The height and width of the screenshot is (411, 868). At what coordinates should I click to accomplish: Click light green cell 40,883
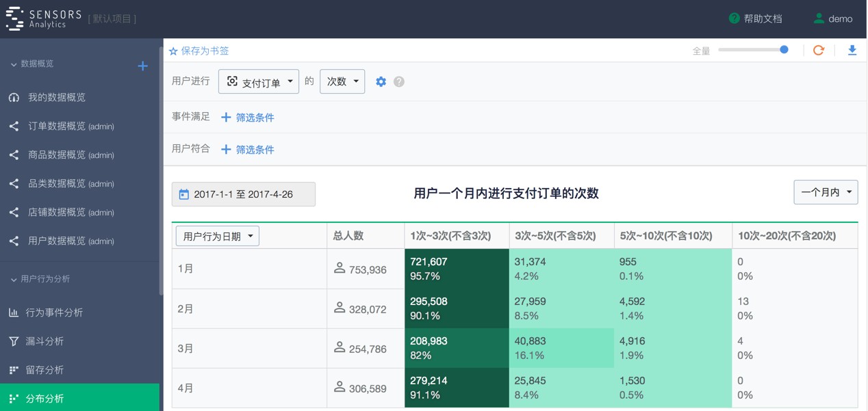pos(561,348)
